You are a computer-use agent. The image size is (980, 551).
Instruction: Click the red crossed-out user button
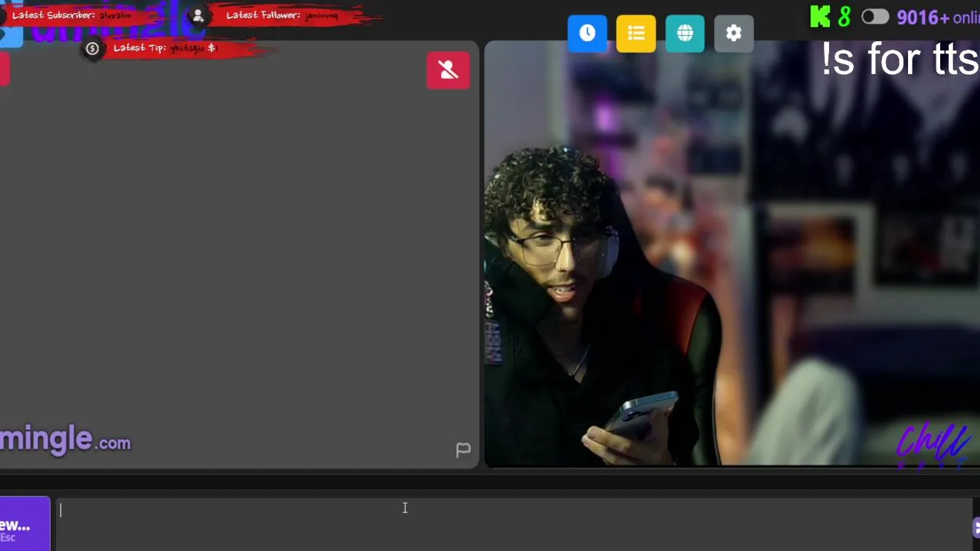[449, 70]
